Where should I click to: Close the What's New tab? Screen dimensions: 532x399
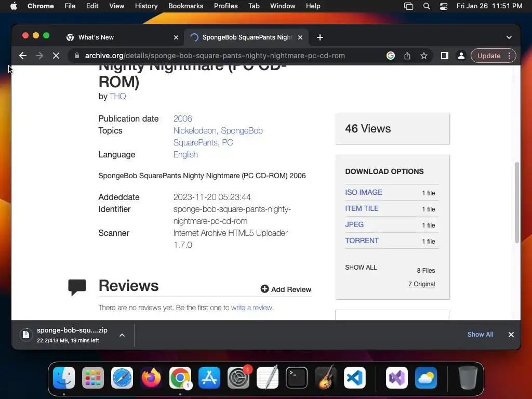click(176, 37)
